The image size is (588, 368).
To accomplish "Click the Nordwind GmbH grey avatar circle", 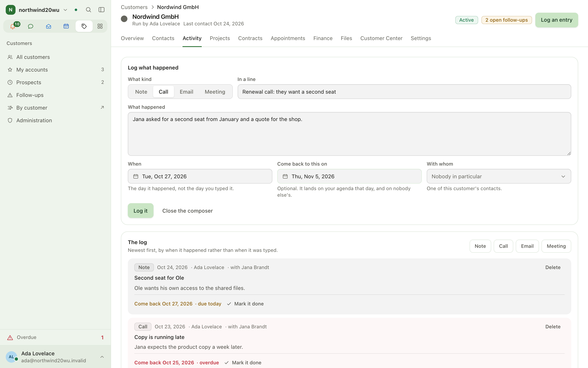I will [124, 19].
